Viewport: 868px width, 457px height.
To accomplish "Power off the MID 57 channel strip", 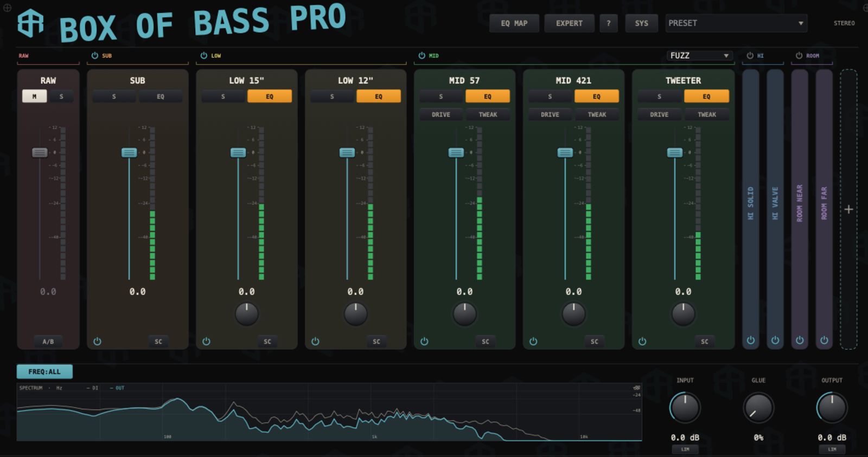I will click(x=424, y=342).
